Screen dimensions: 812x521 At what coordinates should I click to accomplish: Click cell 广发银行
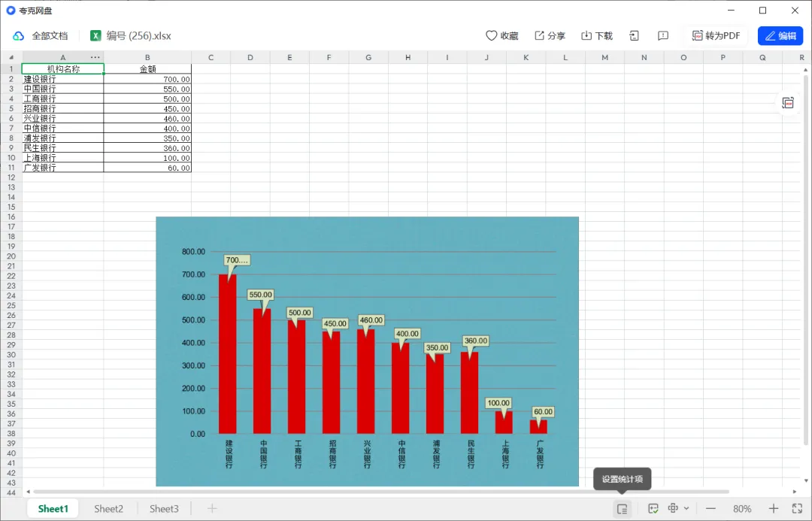coord(63,168)
